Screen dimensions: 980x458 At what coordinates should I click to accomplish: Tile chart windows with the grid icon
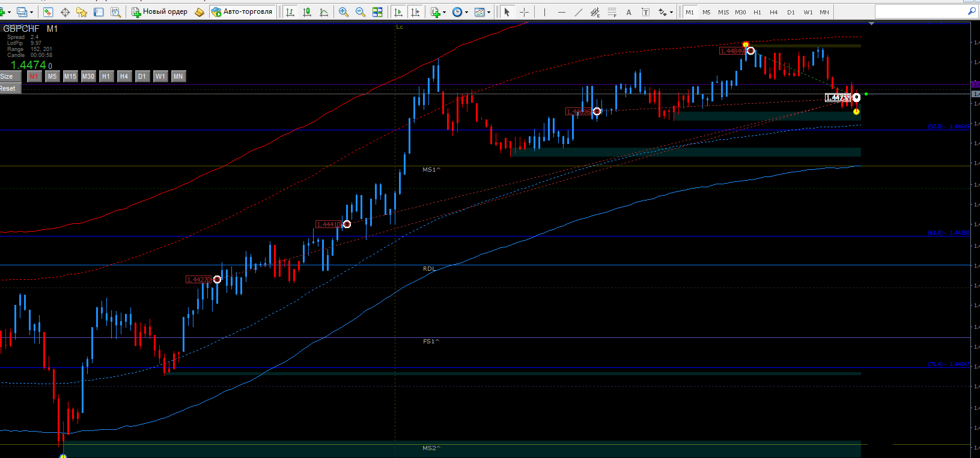[377, 12]
